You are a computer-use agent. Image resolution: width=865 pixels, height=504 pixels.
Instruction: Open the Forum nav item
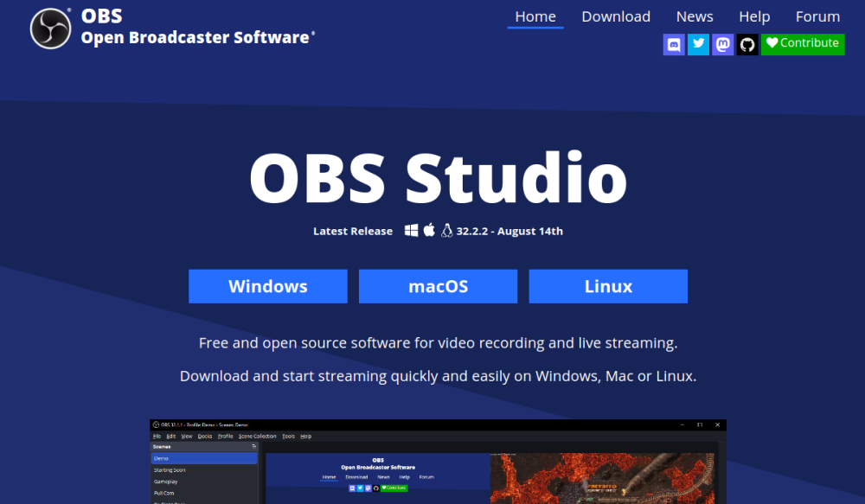817,16
